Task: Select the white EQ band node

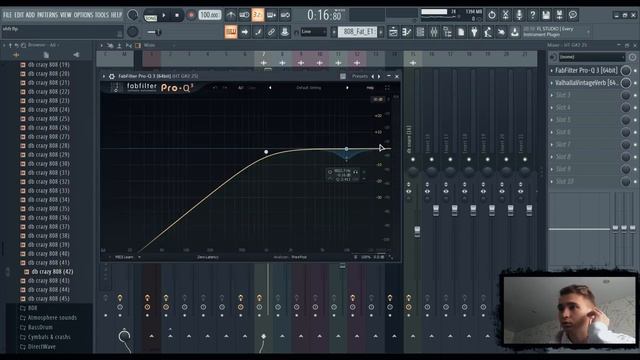Action: pyautogui.click(x=266, y=152)
